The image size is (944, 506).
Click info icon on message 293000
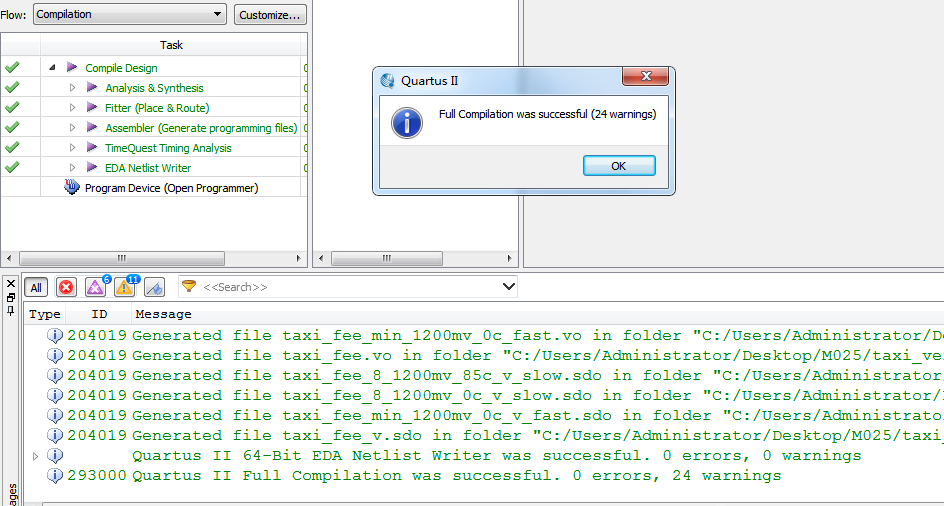55,476
